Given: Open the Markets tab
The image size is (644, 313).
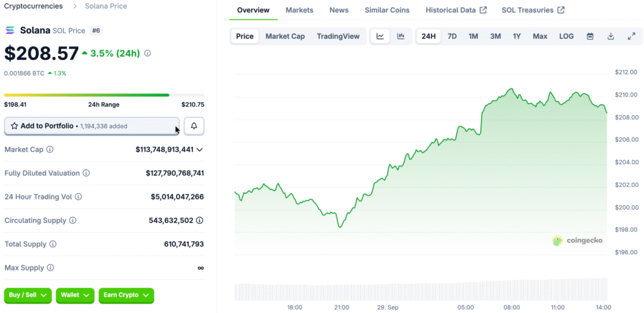Looking at the screenshot, I should coord(299,10).
